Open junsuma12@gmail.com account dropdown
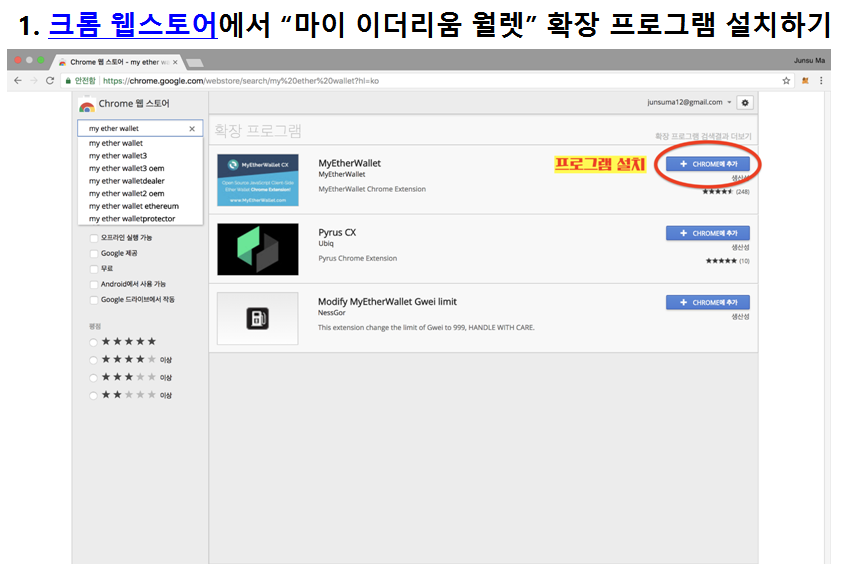This screenshot has width=862, height=565. [689, 102]
